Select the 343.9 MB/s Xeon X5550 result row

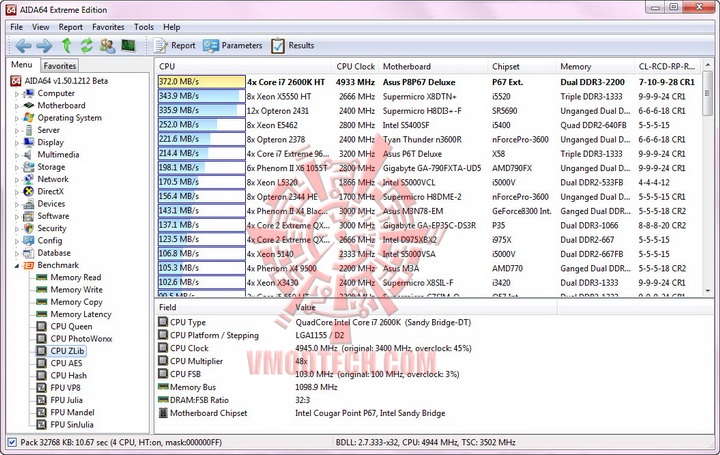coord(429,96)
